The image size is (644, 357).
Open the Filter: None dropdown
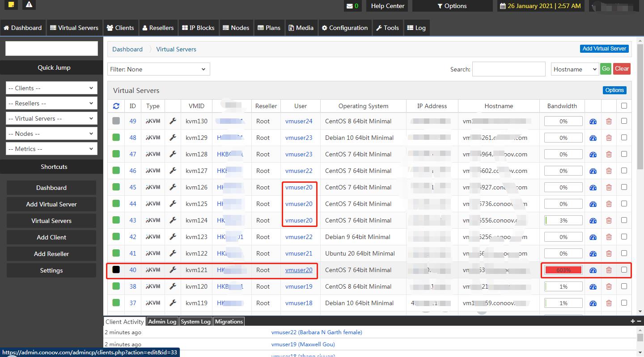[x=159, y=69]
